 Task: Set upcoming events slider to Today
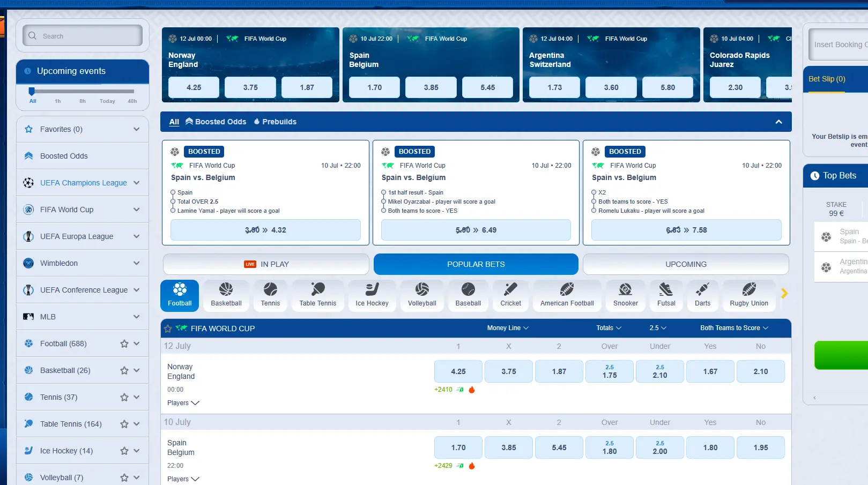pyautogui.click(x=107, y=101)
